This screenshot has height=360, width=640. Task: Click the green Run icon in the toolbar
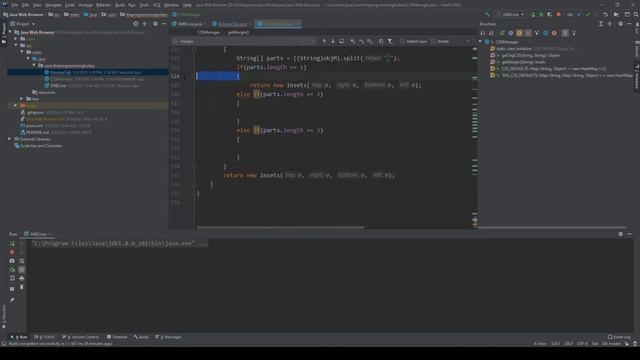[x=533, y=14]
